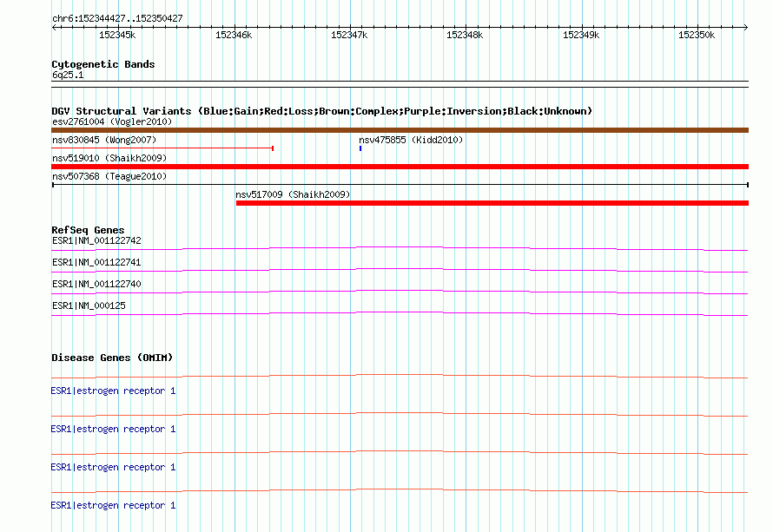Click the 152345k ruler tick label
This screenshot has height=532, width=773.
tap(117, 35)
